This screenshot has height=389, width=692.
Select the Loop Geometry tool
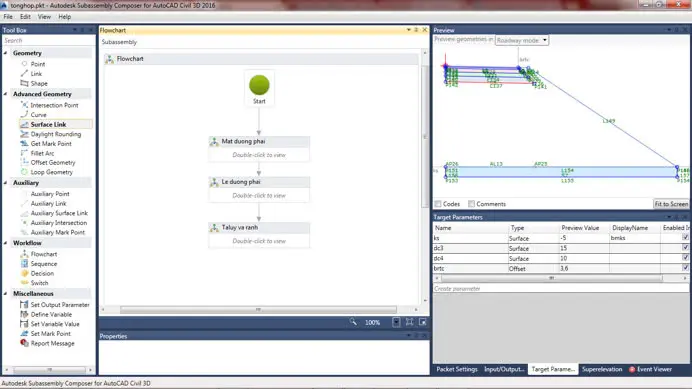pyautogui.click(x=51, y=172)
